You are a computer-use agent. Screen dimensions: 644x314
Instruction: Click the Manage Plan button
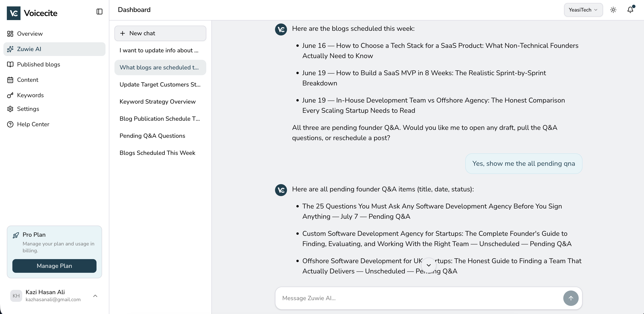click(54, 266)
